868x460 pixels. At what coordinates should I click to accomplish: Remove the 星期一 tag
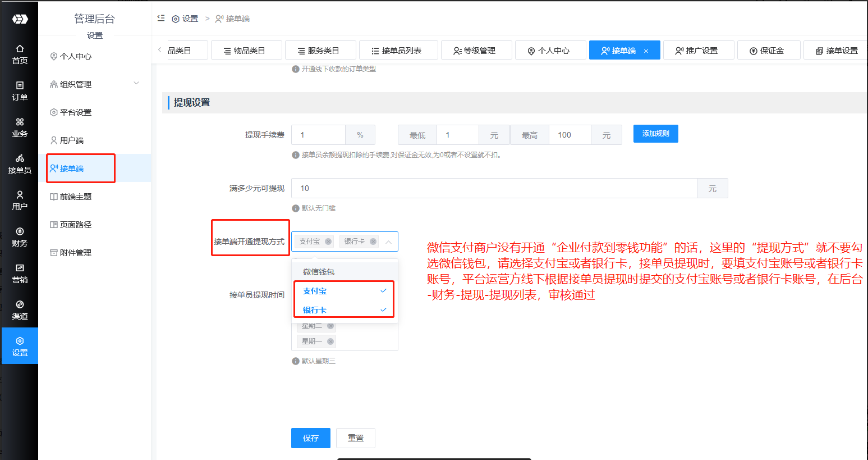coord(330,341)
